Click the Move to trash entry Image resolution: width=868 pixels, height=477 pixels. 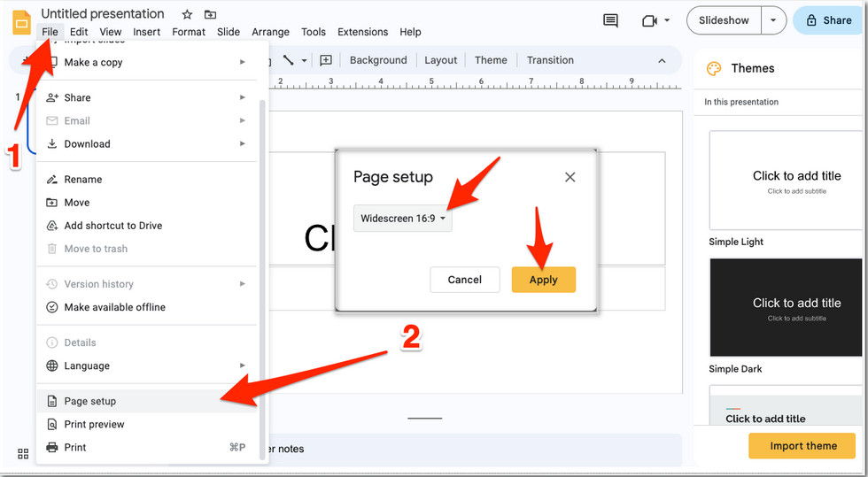(x=147, y=249)
